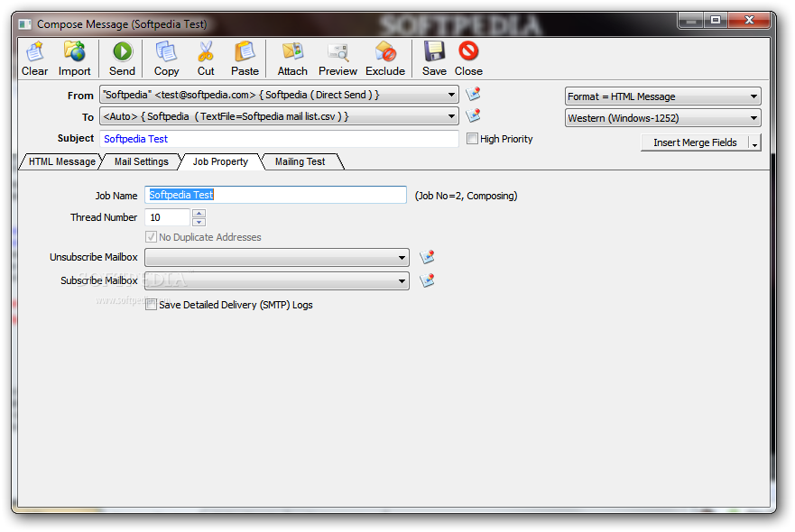The height and width of the screenshot is (532, 795).
Task: Click into the Subject text field
Action: (x=279, y=139)
